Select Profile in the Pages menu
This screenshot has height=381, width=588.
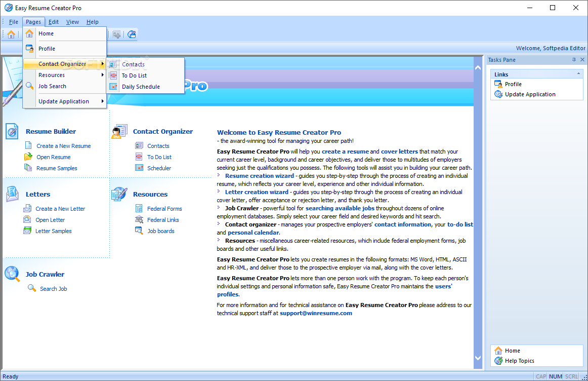[x=65, y=49]
